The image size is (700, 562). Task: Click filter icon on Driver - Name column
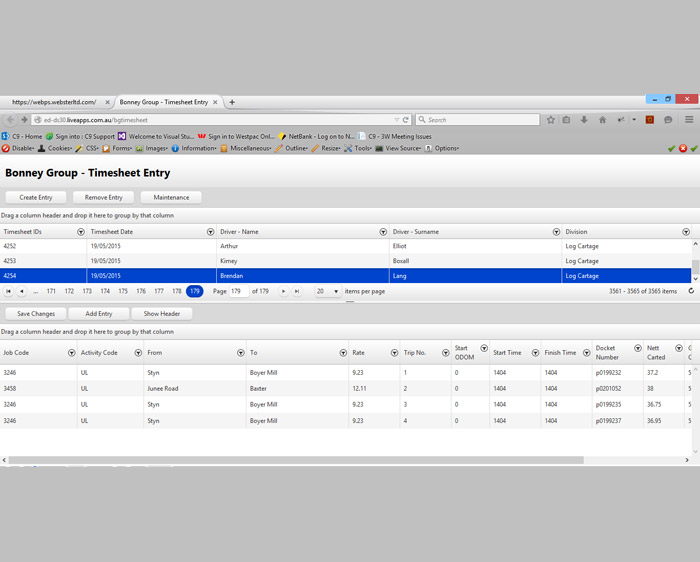click(x=383, y=232)
